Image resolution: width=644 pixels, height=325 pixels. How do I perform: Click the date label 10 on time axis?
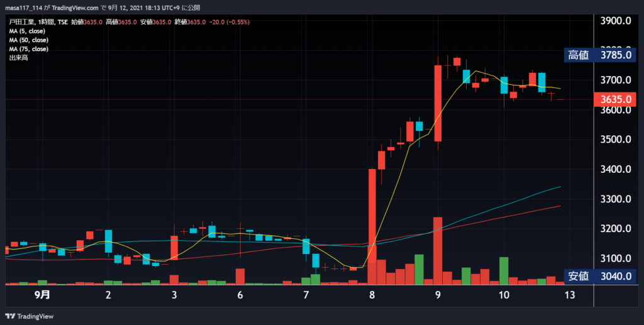tap(504, 295)
